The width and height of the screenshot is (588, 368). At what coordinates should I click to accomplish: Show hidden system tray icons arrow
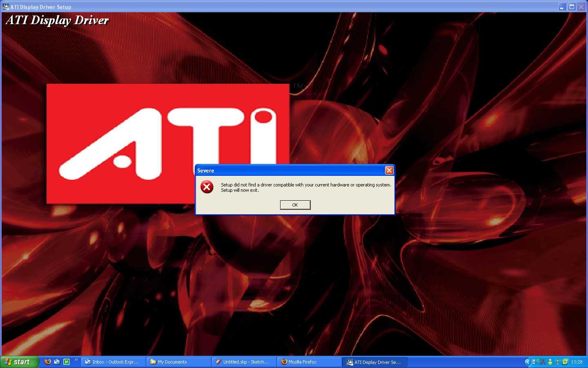pos(527,362)
